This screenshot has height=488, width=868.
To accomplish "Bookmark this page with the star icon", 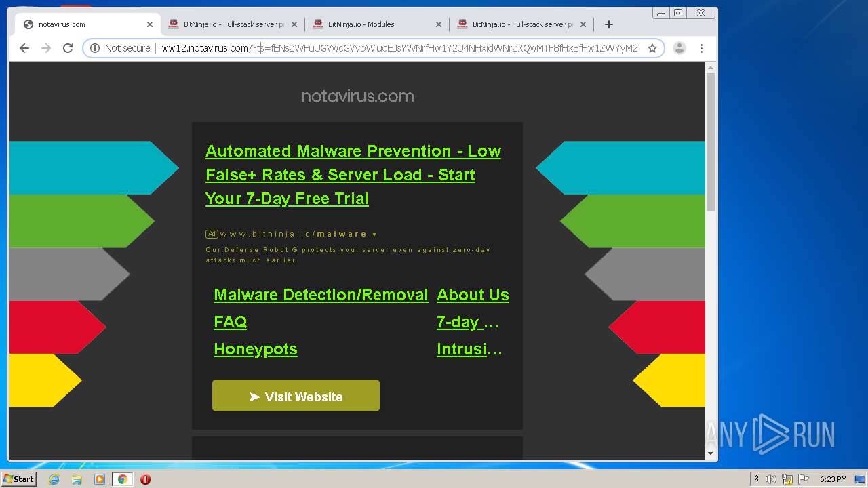I will 652,48.
